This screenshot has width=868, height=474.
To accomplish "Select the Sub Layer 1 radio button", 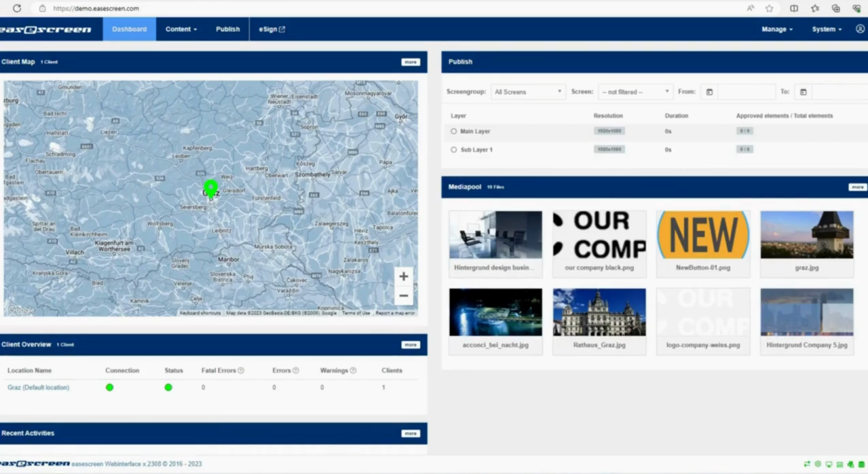I will (454, 150).
